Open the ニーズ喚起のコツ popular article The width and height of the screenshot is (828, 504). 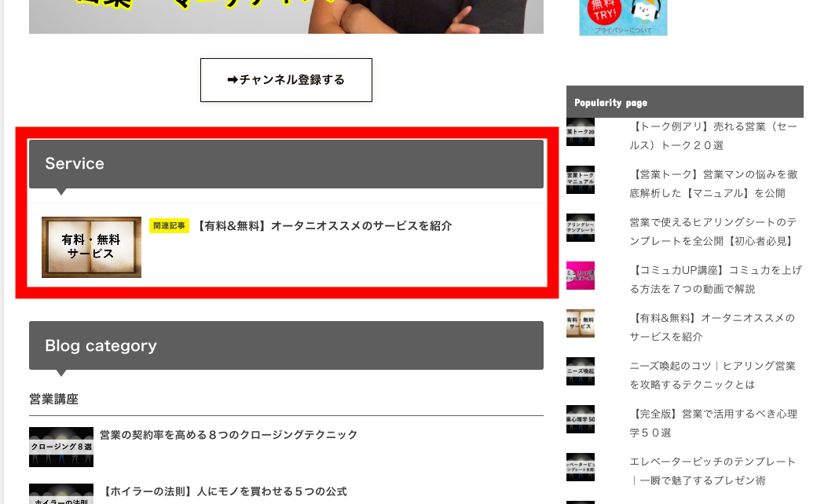coord(713,375)
